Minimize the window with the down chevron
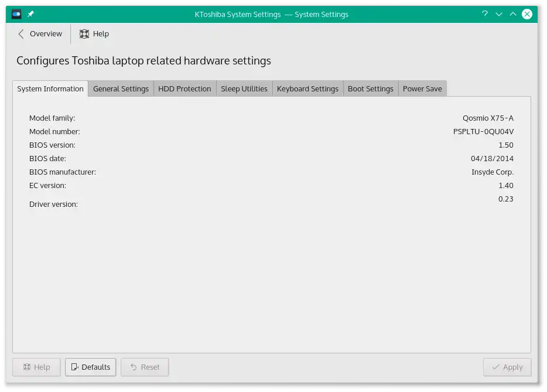The height and width of the screenshot is (392, 547). (x=499, y=14)
